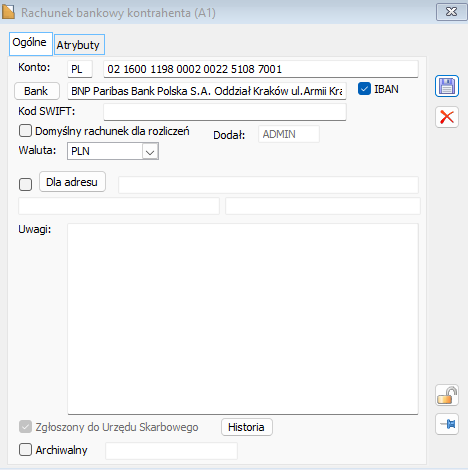Save the bank account with floppy icon
Viewport: 468px width, 470px height.
447,86
